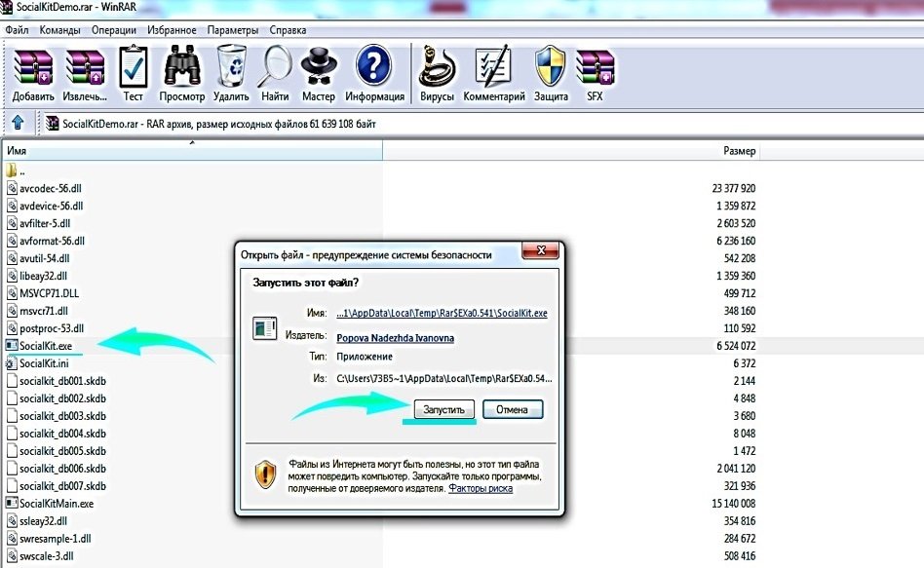Close the security warning dialog
This screenshot has height=568, width=924.
tap(541, 250)
